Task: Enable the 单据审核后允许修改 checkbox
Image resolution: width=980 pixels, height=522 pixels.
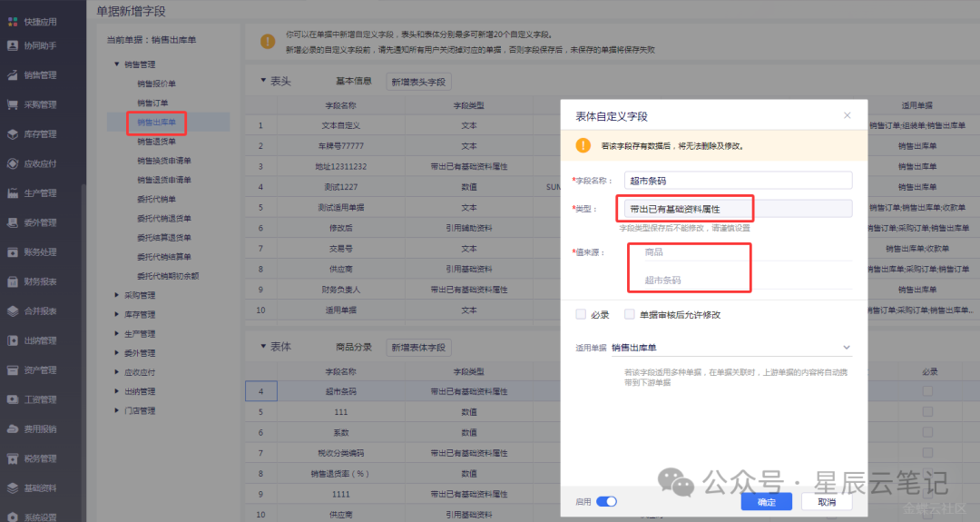Action: 630,315
